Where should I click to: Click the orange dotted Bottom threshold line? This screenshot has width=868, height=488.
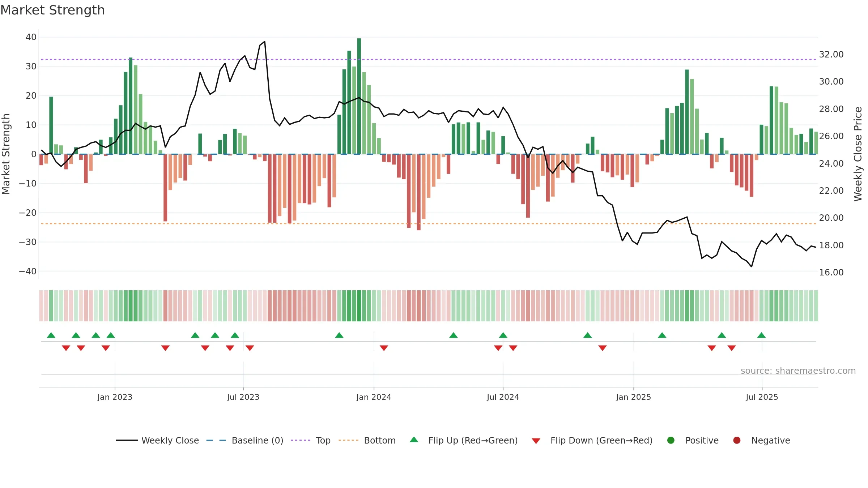(429, 224)
